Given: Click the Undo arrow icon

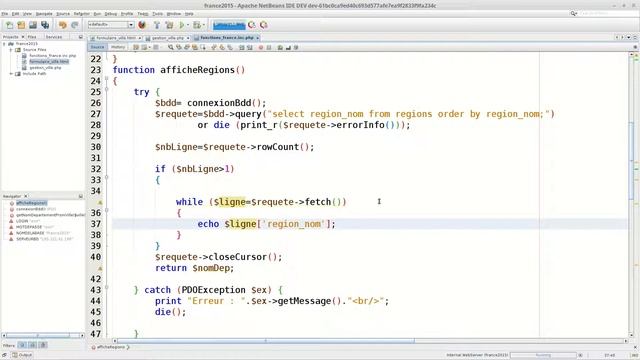Looking at the screenshot, I should [x=62, y=25].
